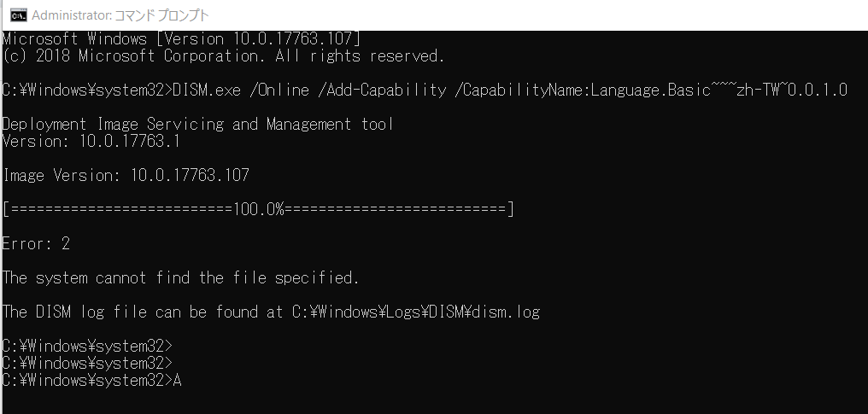Click the Deployment Image Servicing and Management line
The height and width of the screenshot is (414, 868).
click(x=198, y=125)
